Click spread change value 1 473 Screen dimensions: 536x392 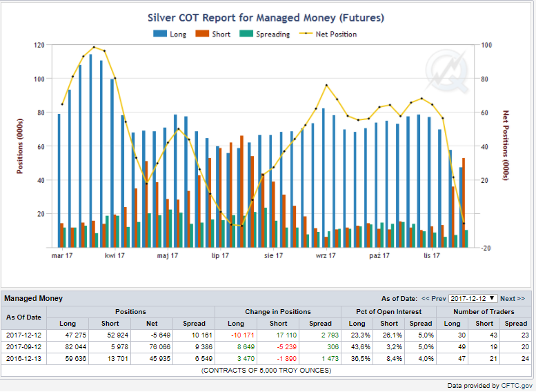pyautogui.click(x=330, y=358)
